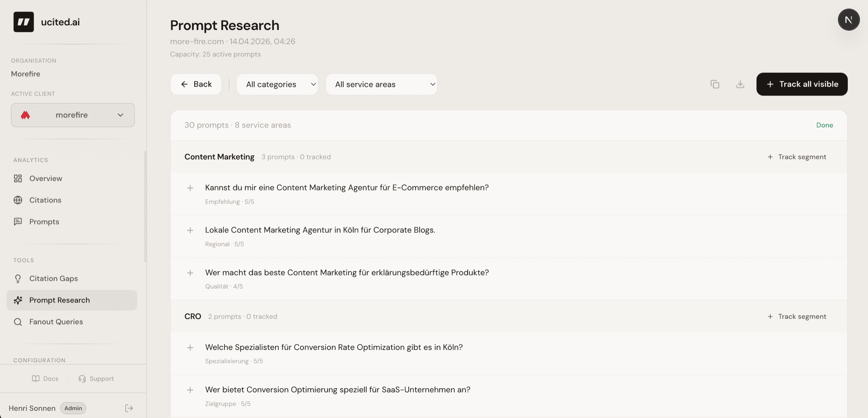Viewport: 868px width, 418px height.
Task: Open the Docs link
Action: point(45,379)
